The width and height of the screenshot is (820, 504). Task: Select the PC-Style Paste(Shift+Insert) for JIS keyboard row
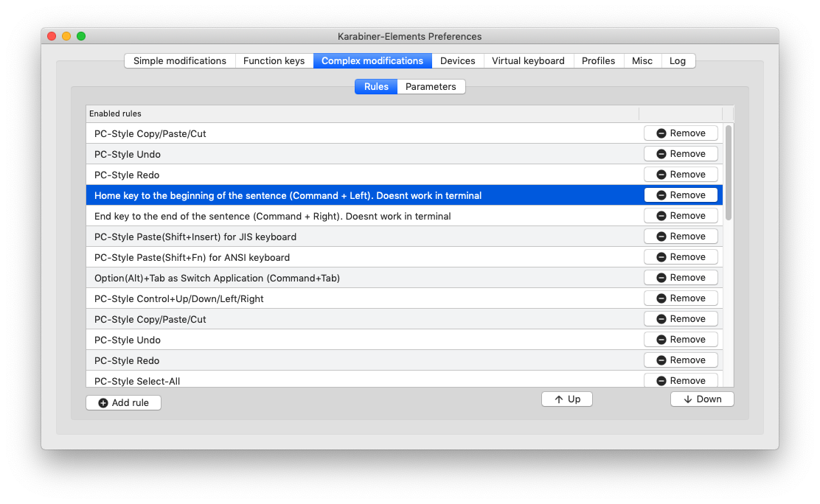point(404,237)
